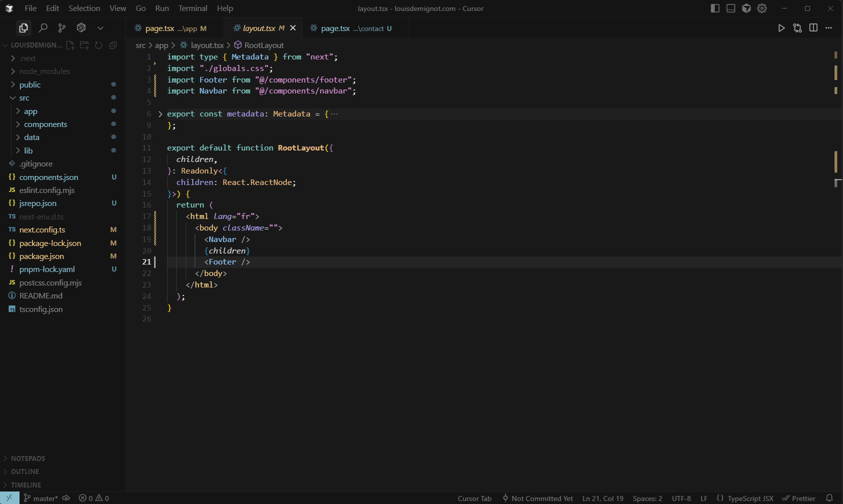Toggle the bottom panel visibility

730,8
